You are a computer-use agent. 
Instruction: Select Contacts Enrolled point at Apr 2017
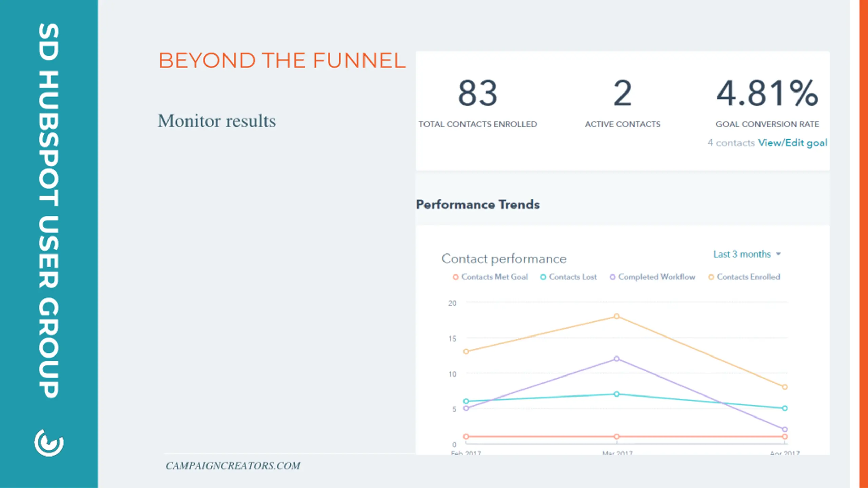tap(785, 387)
